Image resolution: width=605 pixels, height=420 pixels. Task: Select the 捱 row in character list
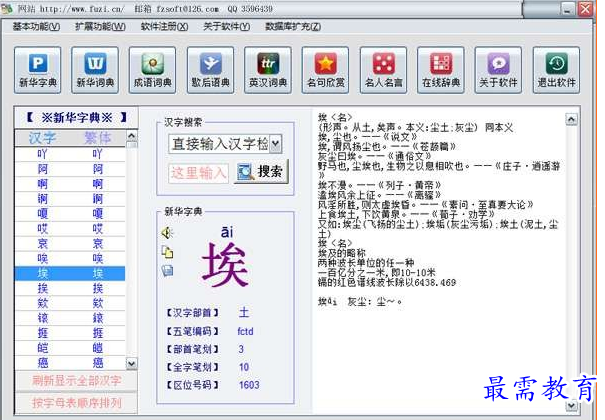[70, 333]
